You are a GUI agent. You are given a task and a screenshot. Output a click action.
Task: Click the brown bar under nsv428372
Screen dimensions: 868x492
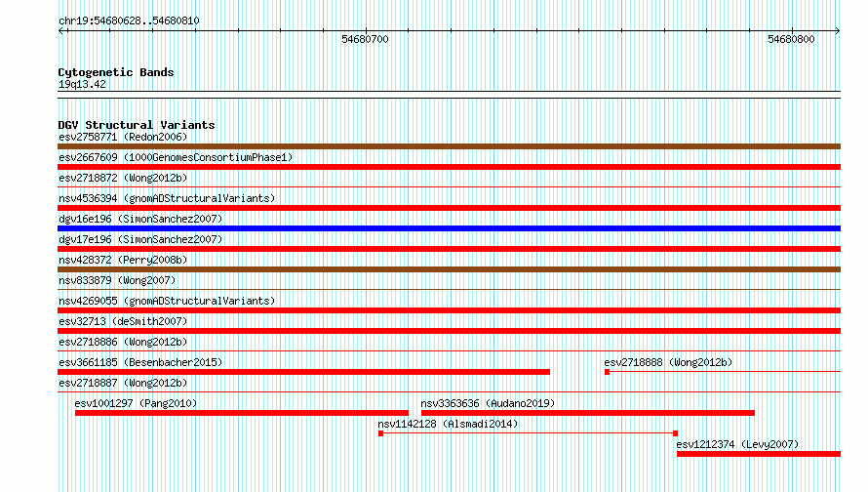(449, 269)
